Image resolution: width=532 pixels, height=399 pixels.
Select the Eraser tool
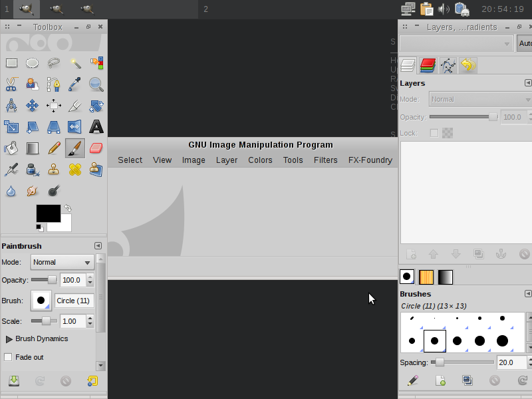[x=96, y=148]
